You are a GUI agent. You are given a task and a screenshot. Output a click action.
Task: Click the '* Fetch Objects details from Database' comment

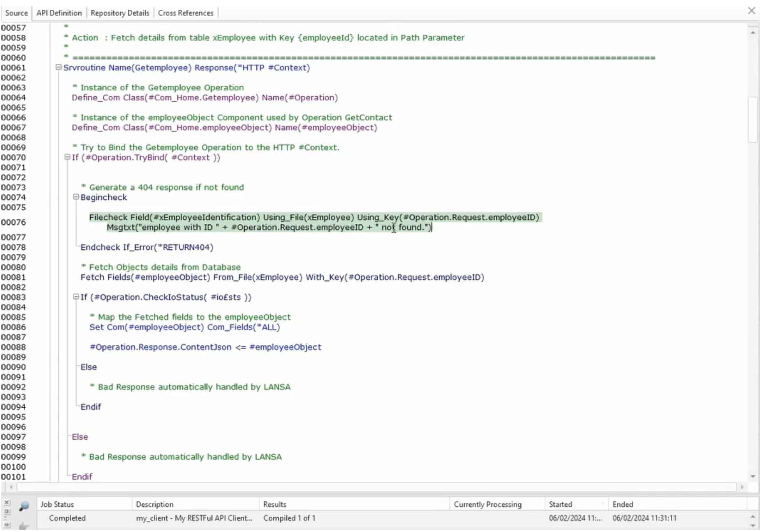point(161,267)
